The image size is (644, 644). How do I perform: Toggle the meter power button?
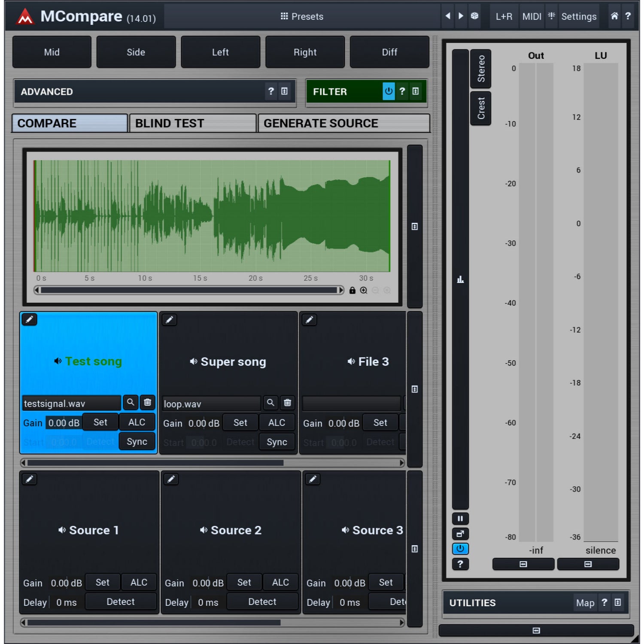[460, 549]
